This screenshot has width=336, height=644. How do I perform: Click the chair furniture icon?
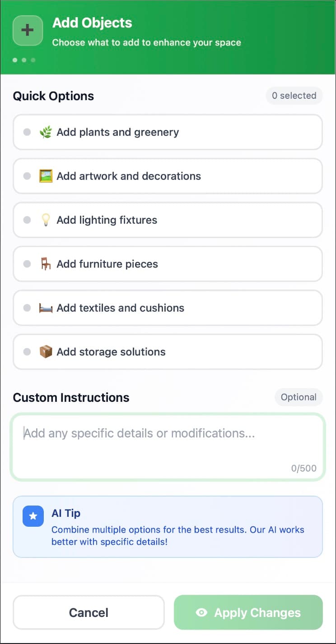pyautogui.click(x=46, y=264)
